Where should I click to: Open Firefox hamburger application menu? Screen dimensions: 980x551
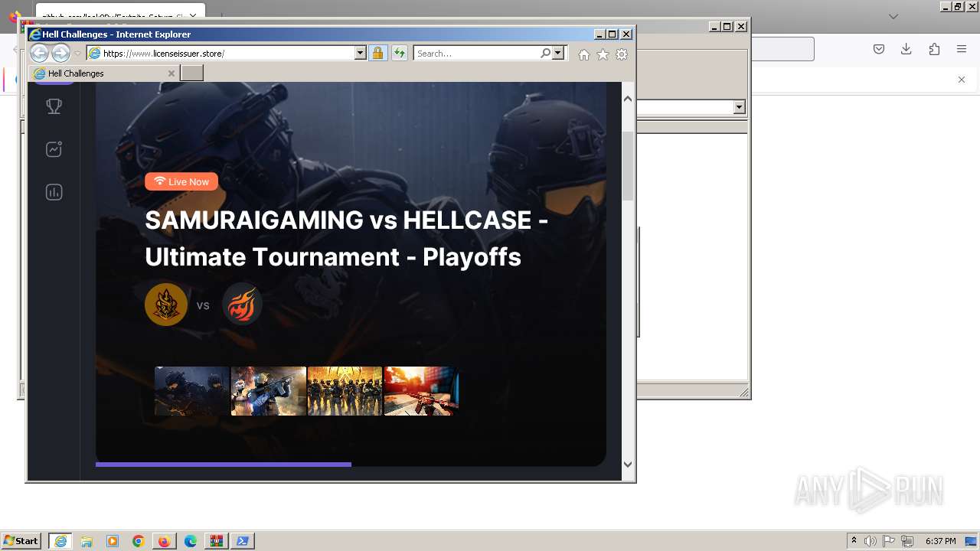(x=962, y=49)
